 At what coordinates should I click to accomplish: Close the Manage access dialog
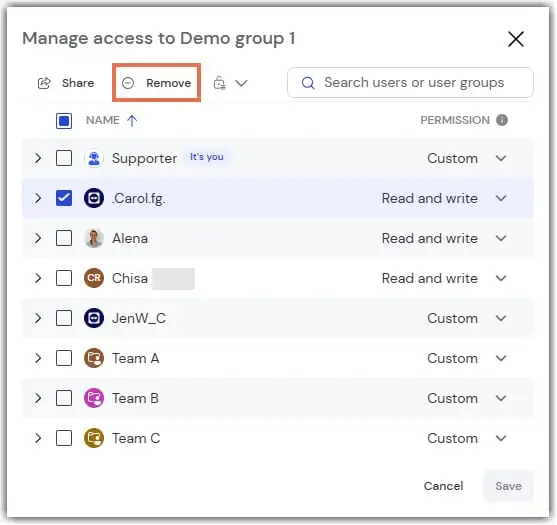(516, 39)
